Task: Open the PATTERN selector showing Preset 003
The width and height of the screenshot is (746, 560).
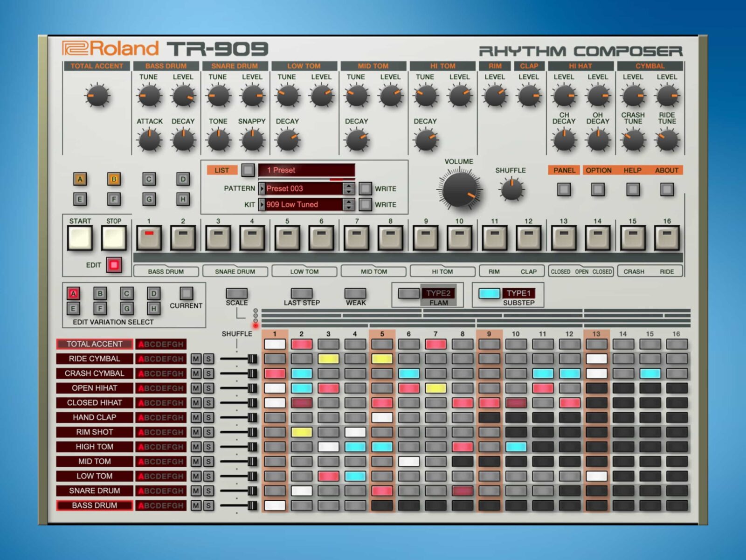Action: tap(303, 188)
